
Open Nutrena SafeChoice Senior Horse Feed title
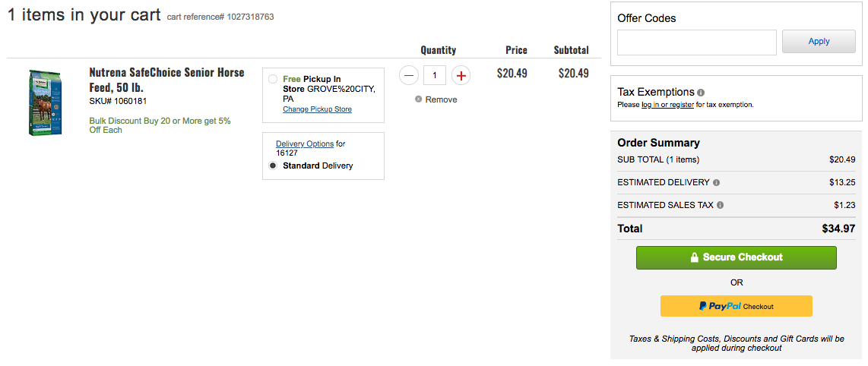point(166,80)
